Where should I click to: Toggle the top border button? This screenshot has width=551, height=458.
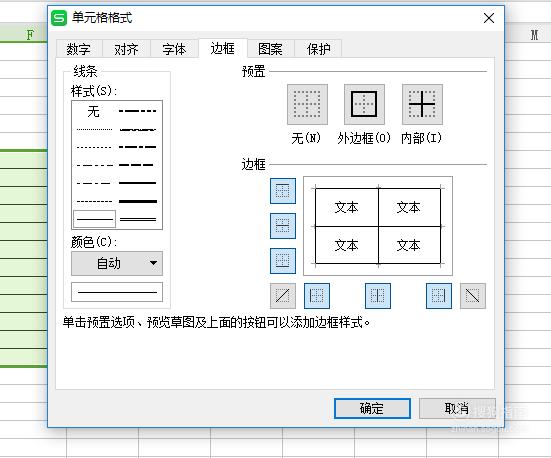[x=283, y=191]
